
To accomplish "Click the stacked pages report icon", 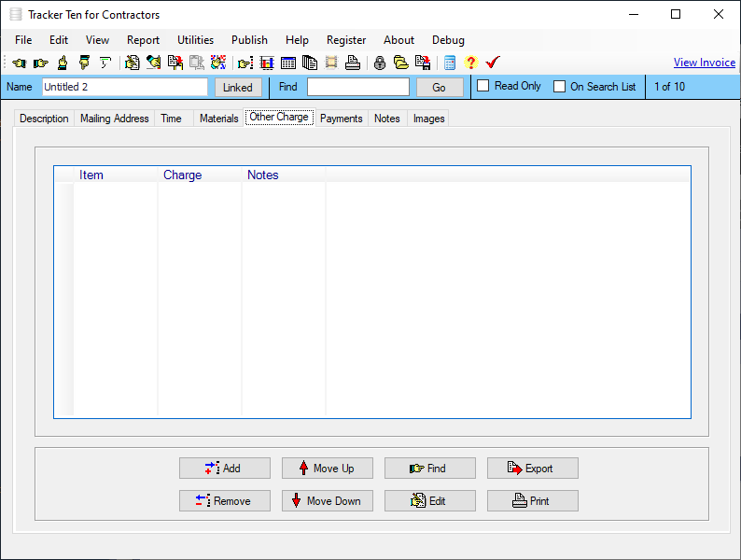I will 310,63.
